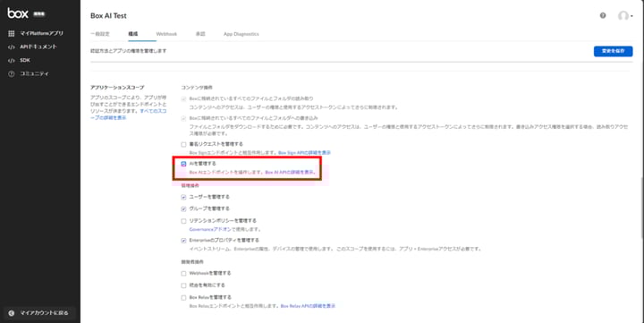644x323 pixels.
Task: Enable the Webhookを管理する checkbox
Action: click(183, 274)
